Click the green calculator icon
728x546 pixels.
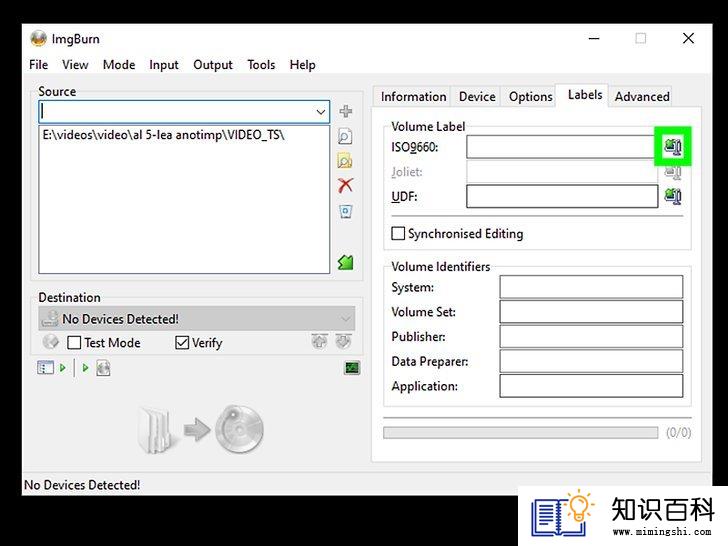point(345,263)
